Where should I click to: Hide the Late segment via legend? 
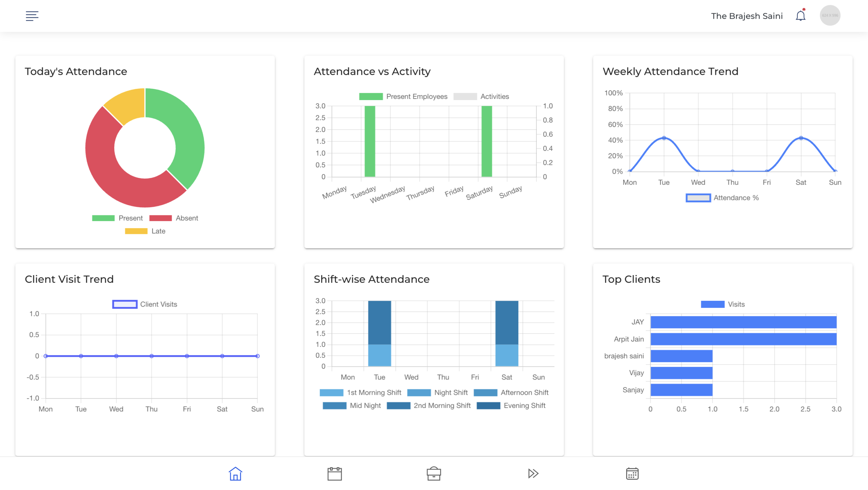145,231
